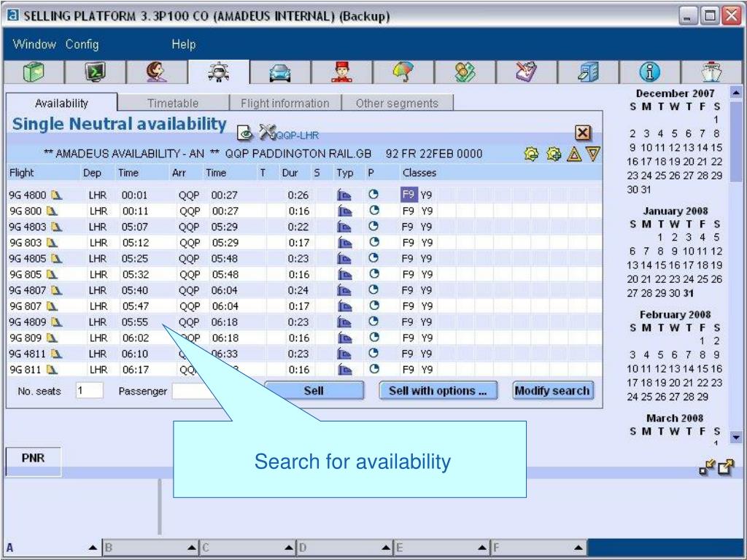
Task: Open the office building toolbar icon
Action: (x=589, y=72)
